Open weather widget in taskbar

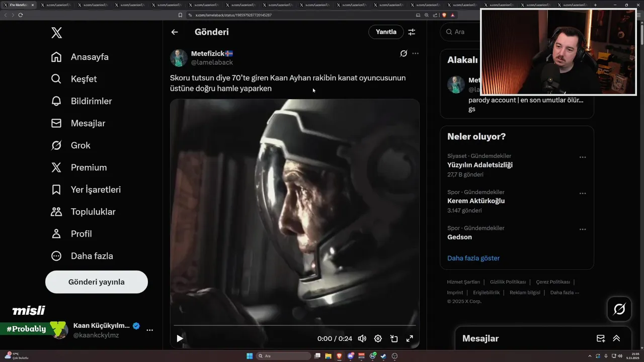tap(16, 356)
